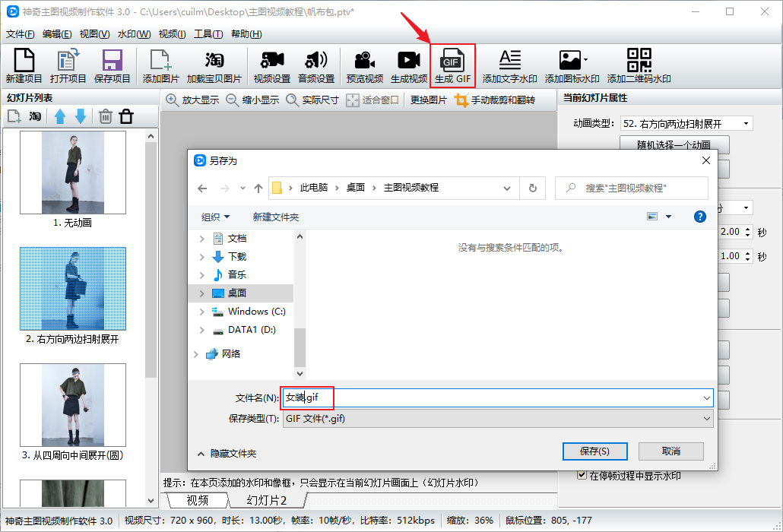Click 放大显示 zoom-in tool
783x532 pixels.
pos(192,100)
